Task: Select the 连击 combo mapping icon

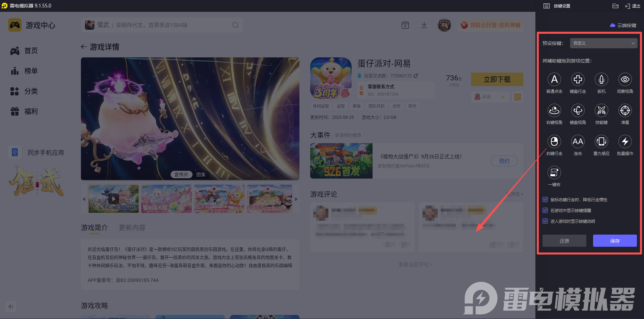Action: 578,142
